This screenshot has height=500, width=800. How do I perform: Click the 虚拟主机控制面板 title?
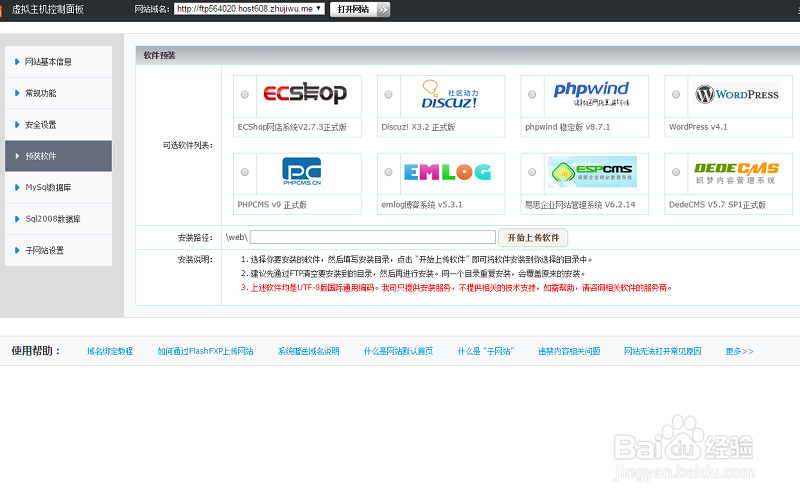point(47,9)
